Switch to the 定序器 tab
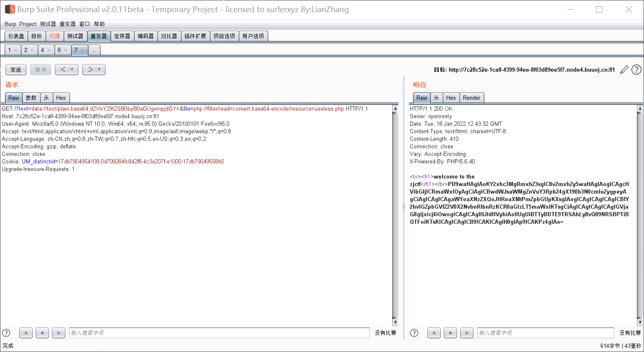This screenshot has height=352, width=644. pyautogui.click(x=122, y=36)
